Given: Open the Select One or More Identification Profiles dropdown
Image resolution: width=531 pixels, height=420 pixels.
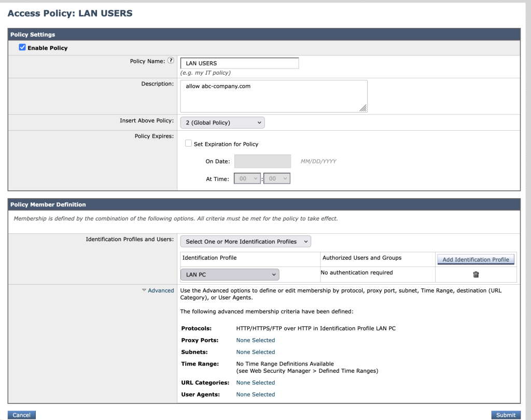Looking at the screenshot, I should [x=245, y=242].
